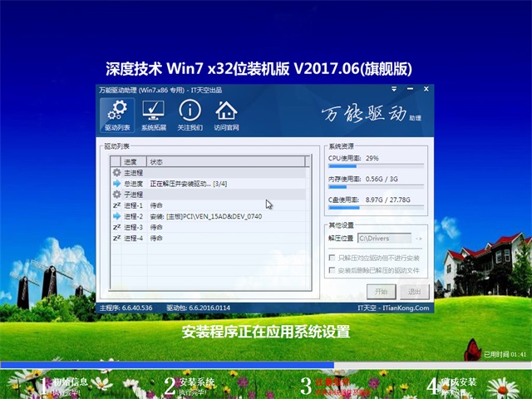Click the arrow icon beside 总进度
This screenshot has height=399, width=532.
tap(116, 184)
